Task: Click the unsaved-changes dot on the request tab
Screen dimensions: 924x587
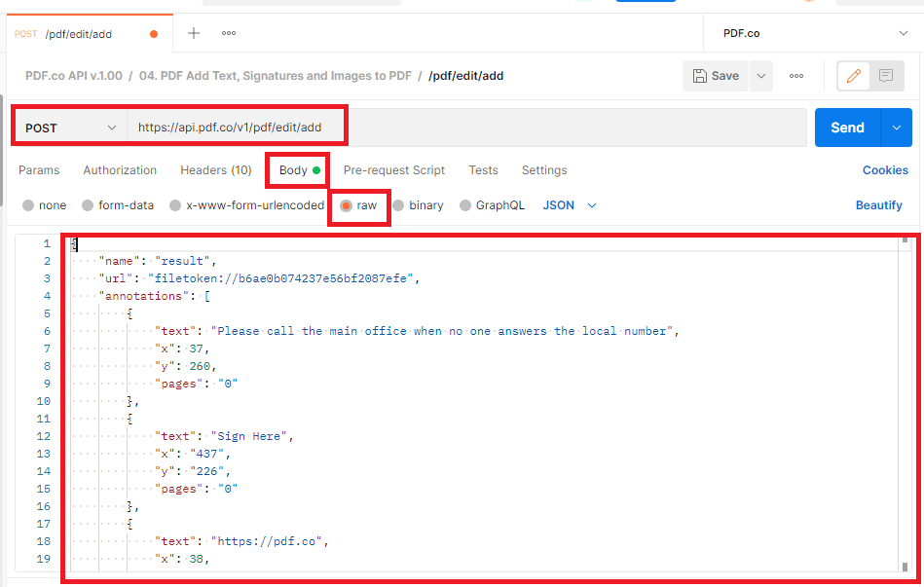Action: (x=154, y=32)
